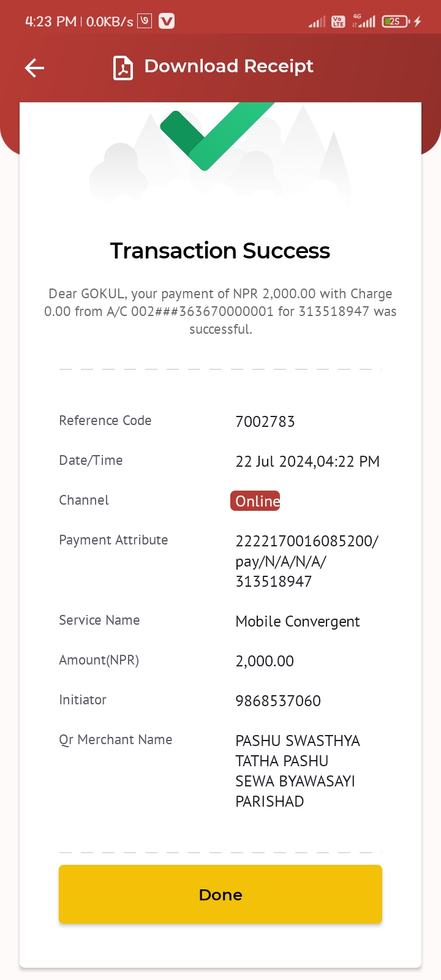Tap the back arrow icon
Image resolution: width=441 pixels, height=980 pixels.
pos(34,67)
